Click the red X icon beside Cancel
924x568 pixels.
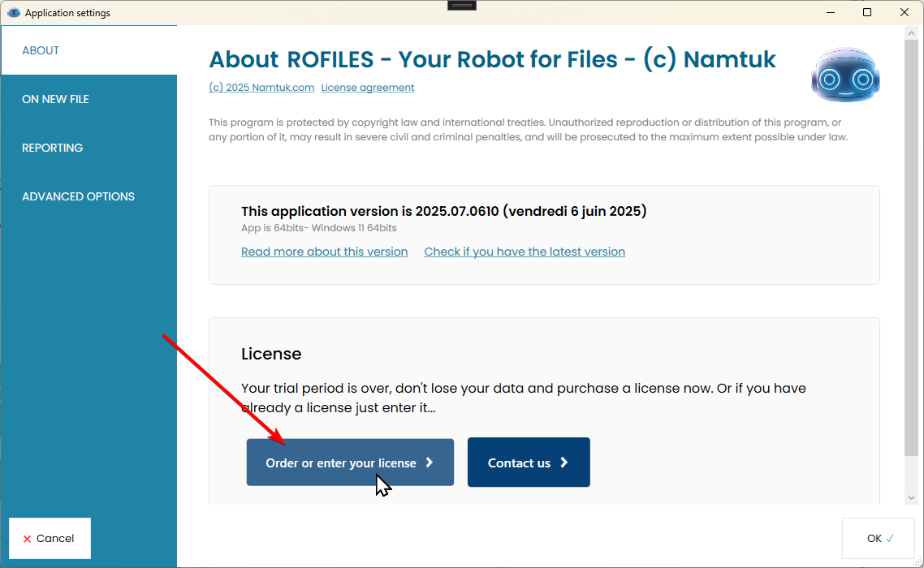[27, 539]
